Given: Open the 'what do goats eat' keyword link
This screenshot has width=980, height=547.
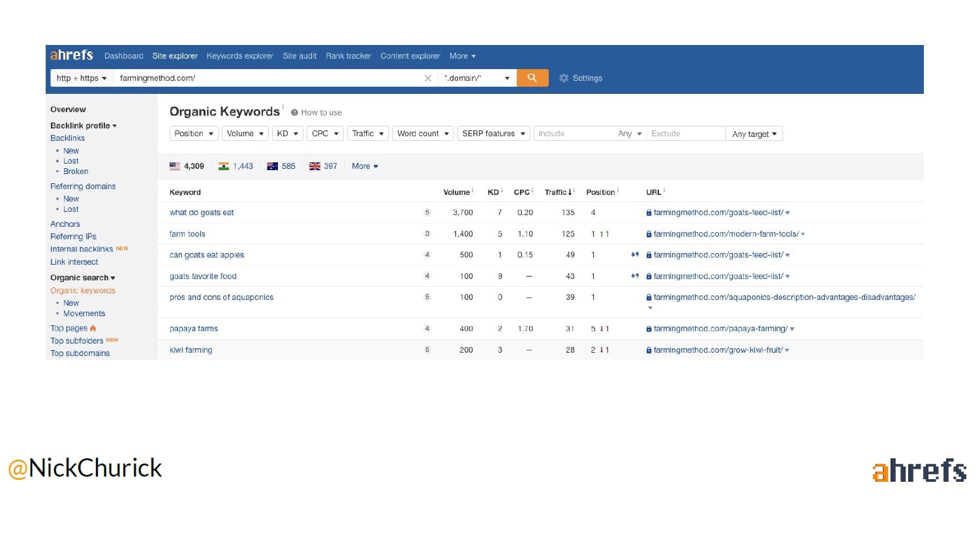Looking at the screenshot, I should [x=202, y=213].
